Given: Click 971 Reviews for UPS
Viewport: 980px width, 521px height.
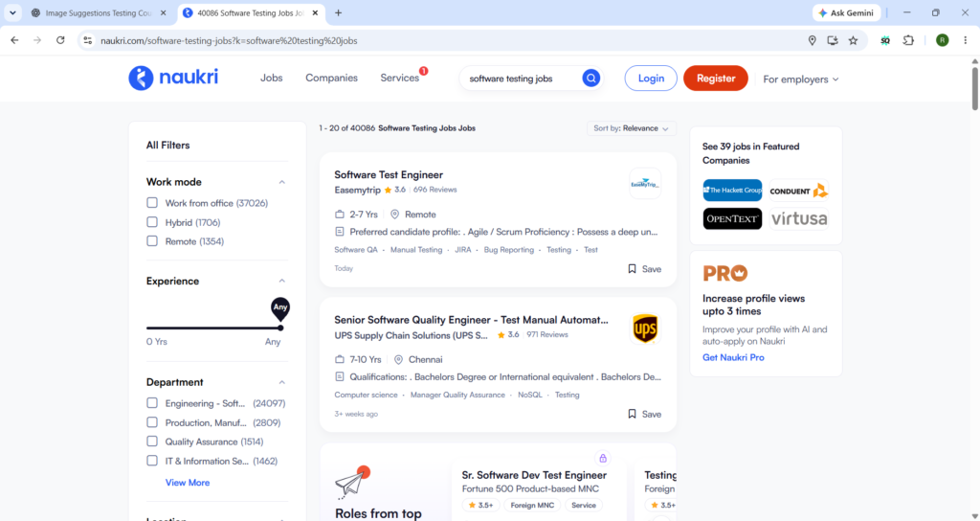Looking at the screenshot, I should pyautogui.click(x=546, y=334).
